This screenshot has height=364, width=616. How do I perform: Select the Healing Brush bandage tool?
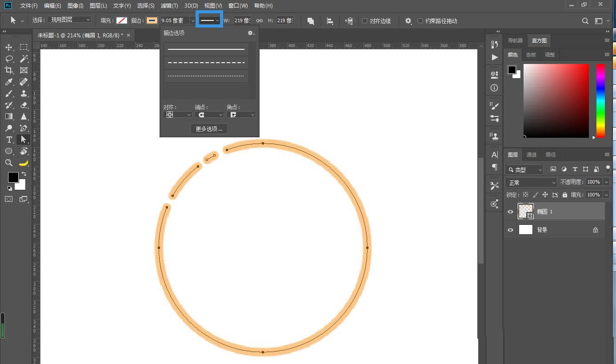[x=24, y=82]
